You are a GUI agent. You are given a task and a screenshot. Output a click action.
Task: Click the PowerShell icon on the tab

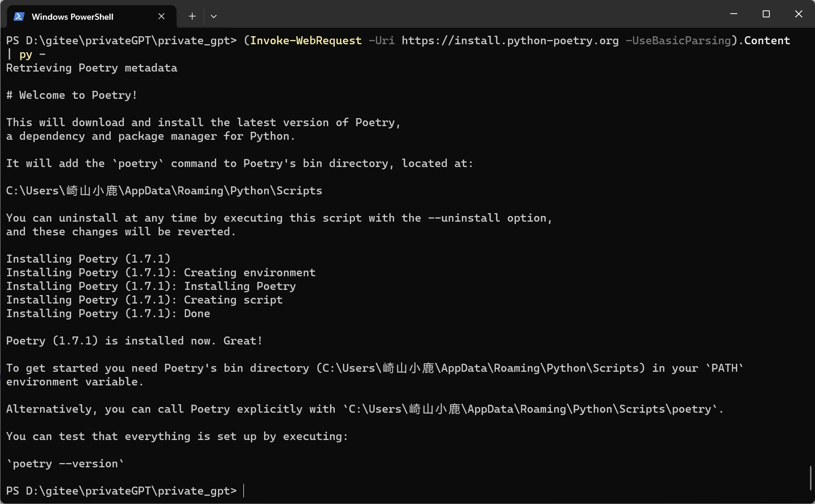tap(19, 16)
